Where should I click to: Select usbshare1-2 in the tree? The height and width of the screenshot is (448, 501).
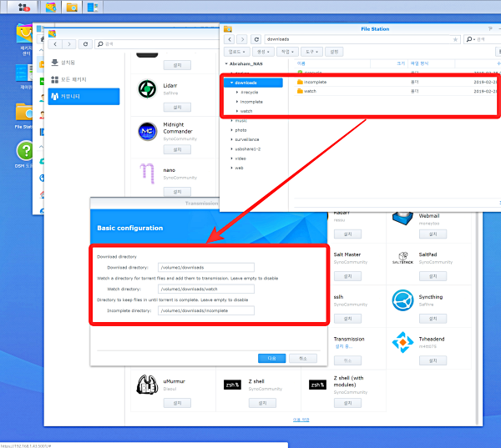tap(248, 149)
